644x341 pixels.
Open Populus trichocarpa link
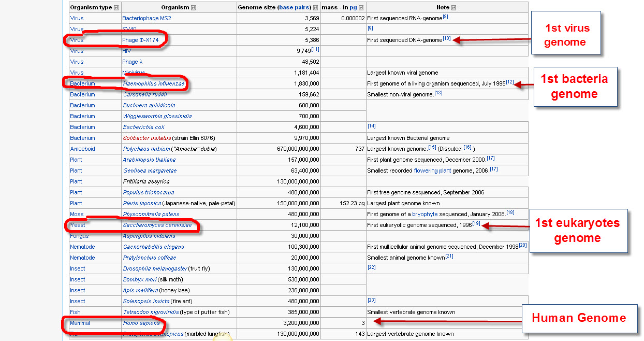click(x=148, y=192)
